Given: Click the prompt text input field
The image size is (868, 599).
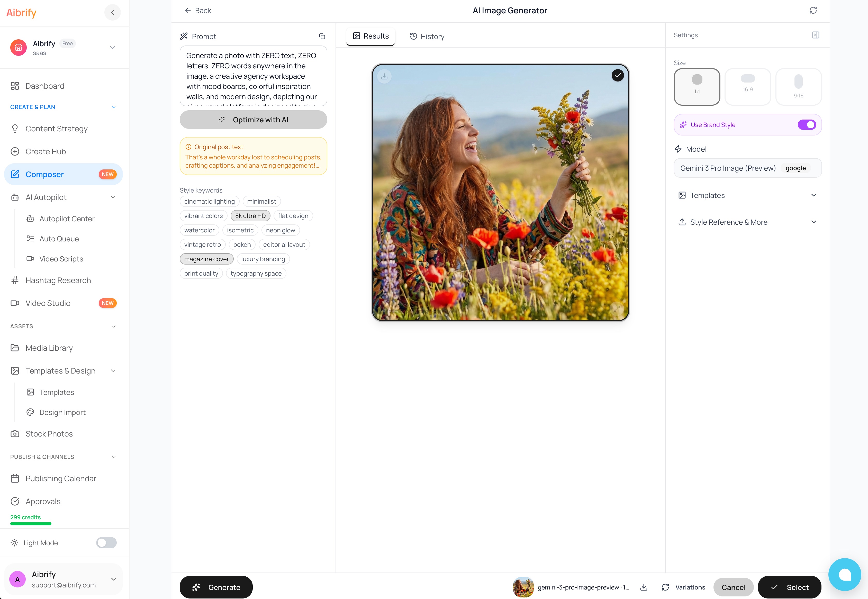Looking at the screenshot, I should [253, 76].
